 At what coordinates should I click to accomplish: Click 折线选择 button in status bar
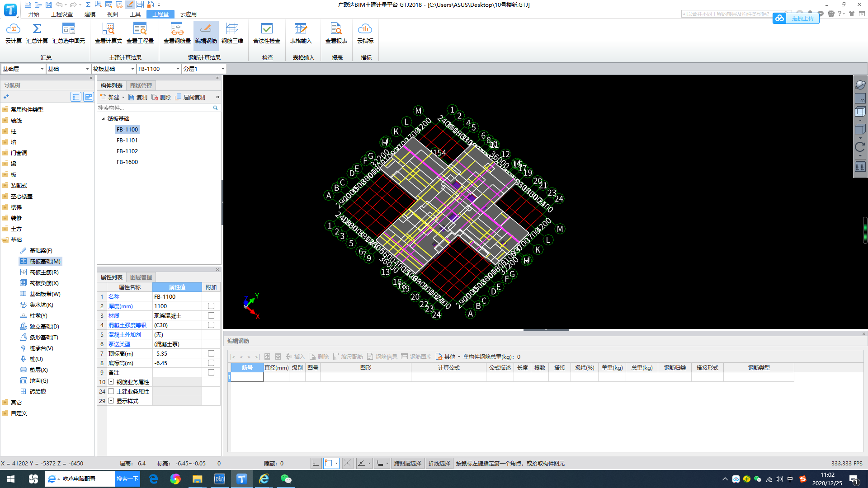tap(439, 463)
